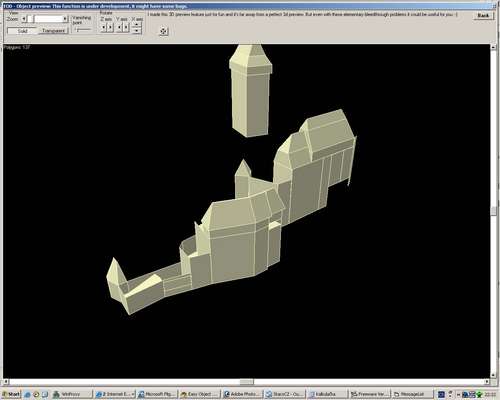Select the Solid view mode
The height and width of the screenshot is (400, 500).
[23, 31]
